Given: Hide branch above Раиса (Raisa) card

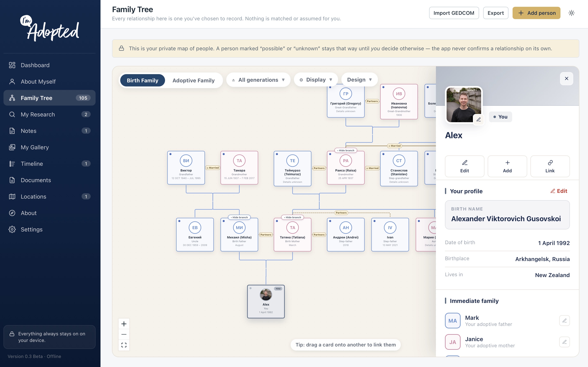Looking at the screenshot, I should (345, 151).
